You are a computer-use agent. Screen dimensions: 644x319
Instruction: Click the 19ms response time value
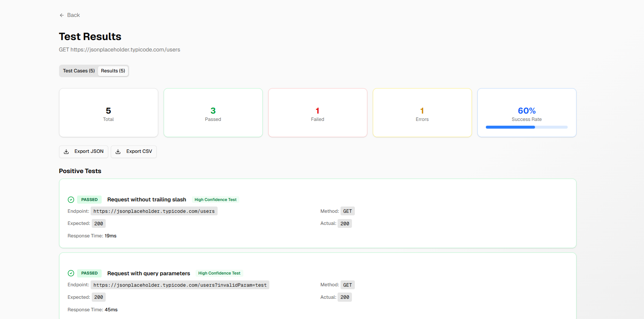tap(110, 236)
